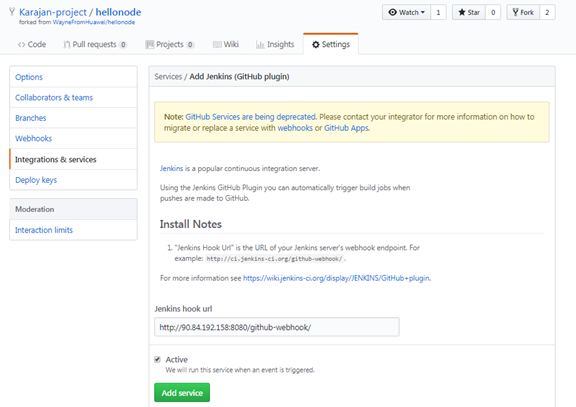Open the forks count 2
Image resolution: width=576 pixels, height=407 pixels.
[x=547, y=12]
